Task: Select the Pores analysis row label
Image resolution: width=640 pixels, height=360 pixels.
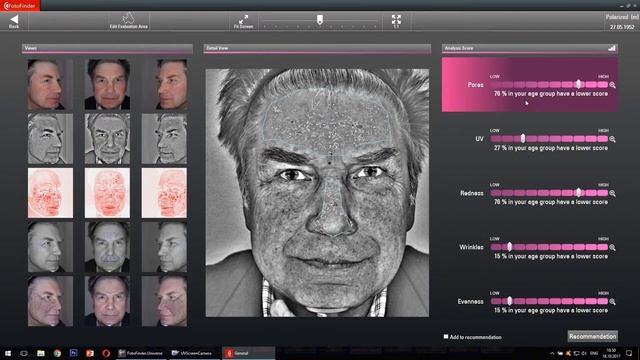Action: click(476, 85)
